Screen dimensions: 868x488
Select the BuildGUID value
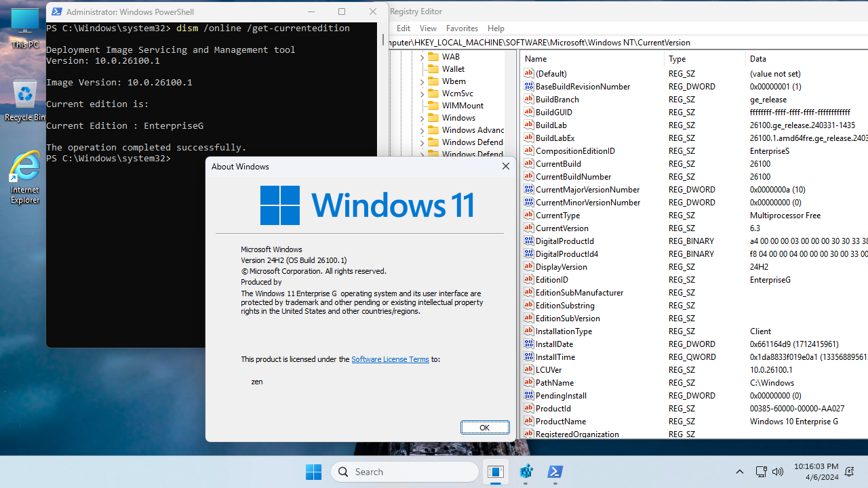(553, 112)
